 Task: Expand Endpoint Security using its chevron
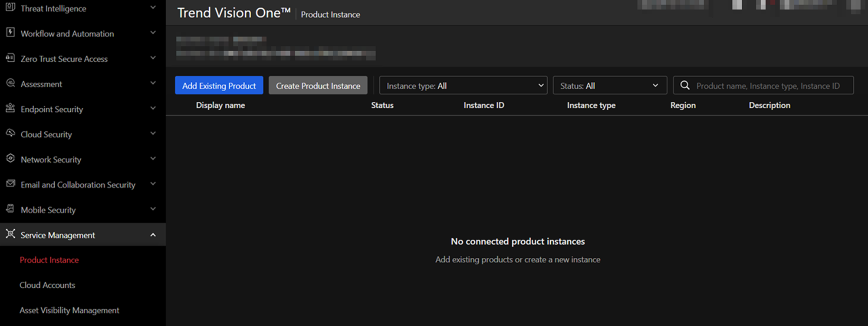(153, 109)
